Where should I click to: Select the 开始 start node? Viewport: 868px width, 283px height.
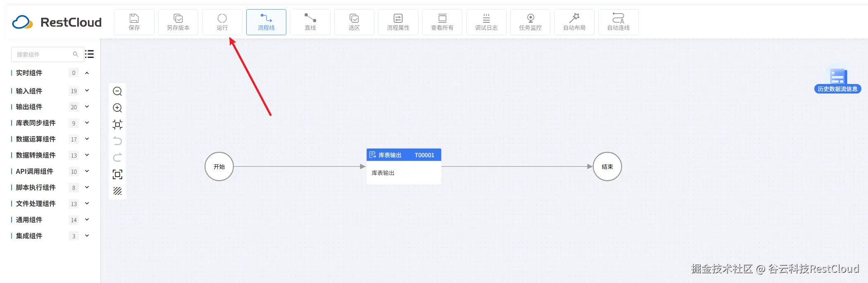219,167
